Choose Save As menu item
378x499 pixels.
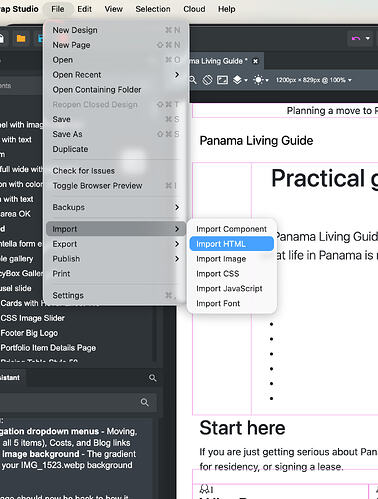[116, 134]
